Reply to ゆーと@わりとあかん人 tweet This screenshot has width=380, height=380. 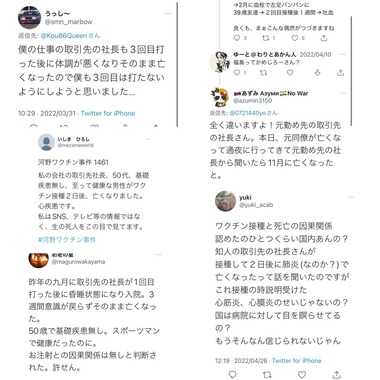coord(237,72)
